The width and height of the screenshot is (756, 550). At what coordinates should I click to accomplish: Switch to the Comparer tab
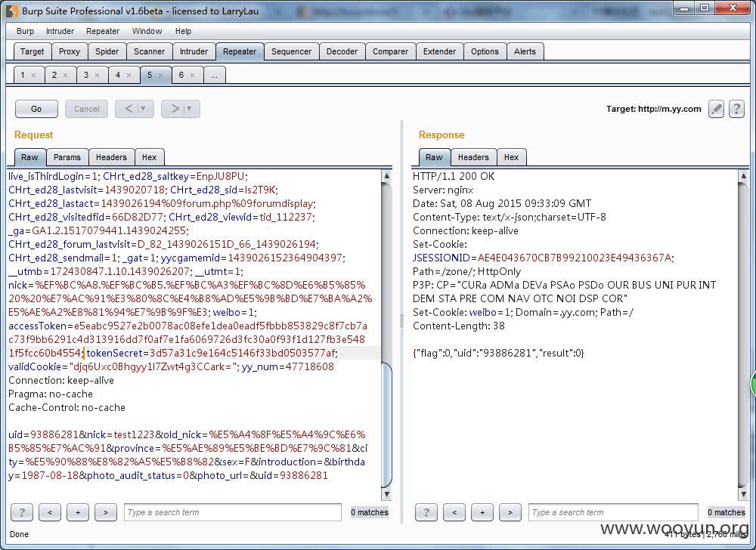click(391, 51)
